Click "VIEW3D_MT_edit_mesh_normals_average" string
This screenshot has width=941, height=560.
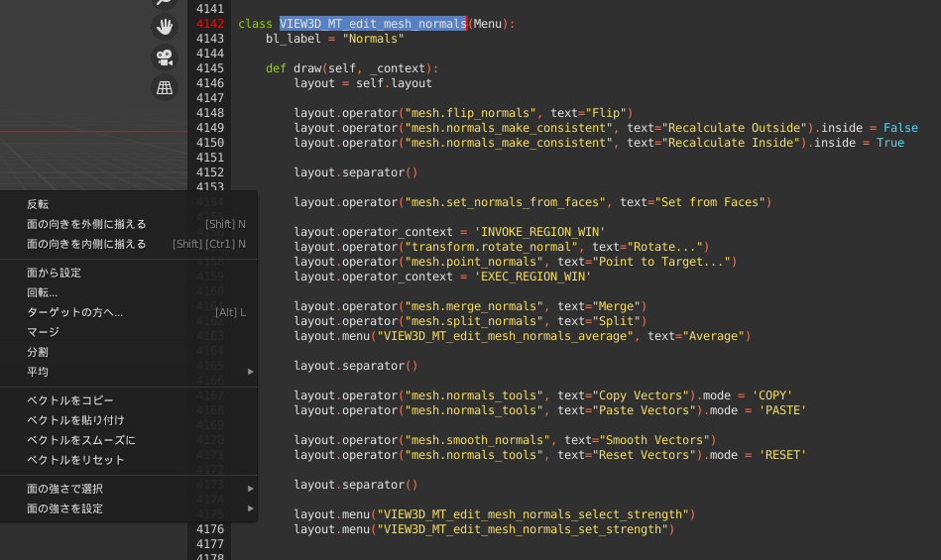pos(505,336)
